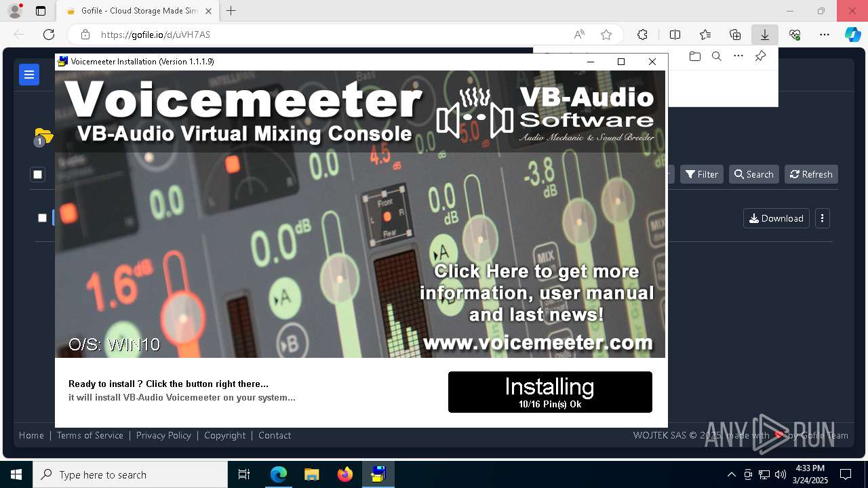
Task: Select Voicemeeter installer taskbar icon
Action: pos(378,474)
